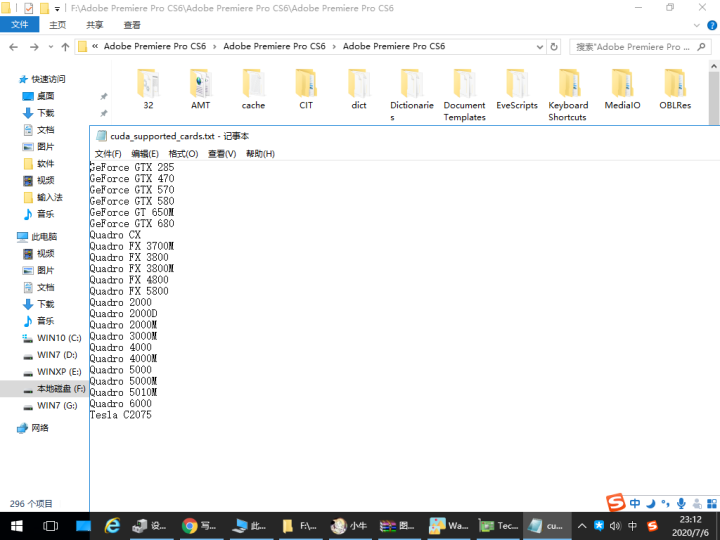Open quick access toolbar dropdown arrow
Screen dimensions: 720x540
click(57, 8)
